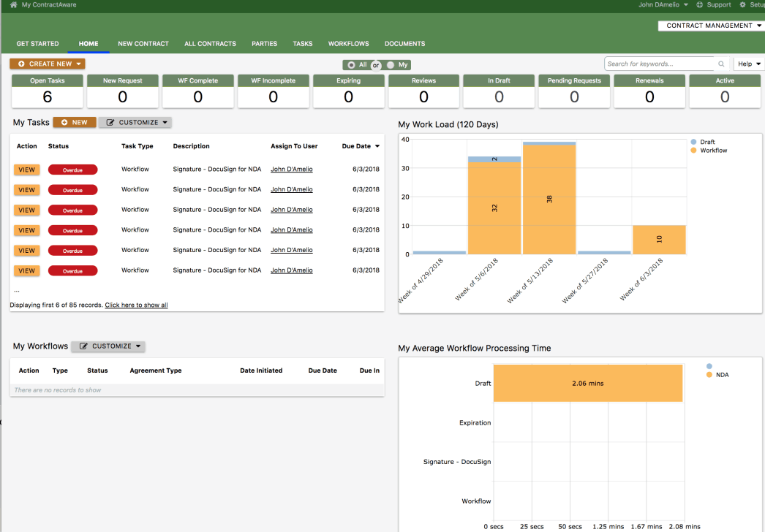Click the edit icon on My Workflows CUSTOMIZE
Screen dimensions: 765x532
coord(83,346)
